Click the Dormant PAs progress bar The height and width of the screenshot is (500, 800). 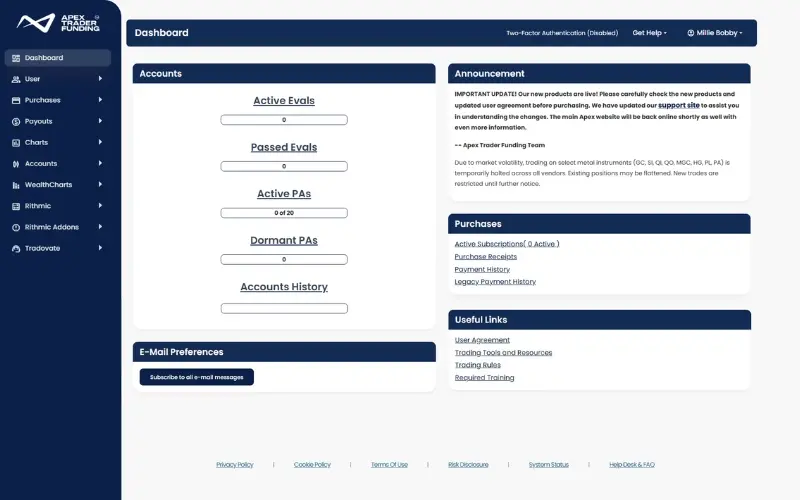pyautogui.click(x=284, y=259)
